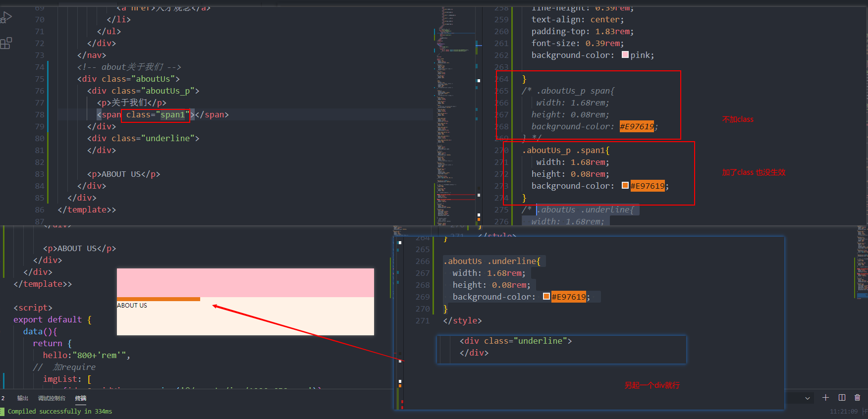Click the 关于我们 paragraph code line
Screen dimensions: 868x419
132,103
